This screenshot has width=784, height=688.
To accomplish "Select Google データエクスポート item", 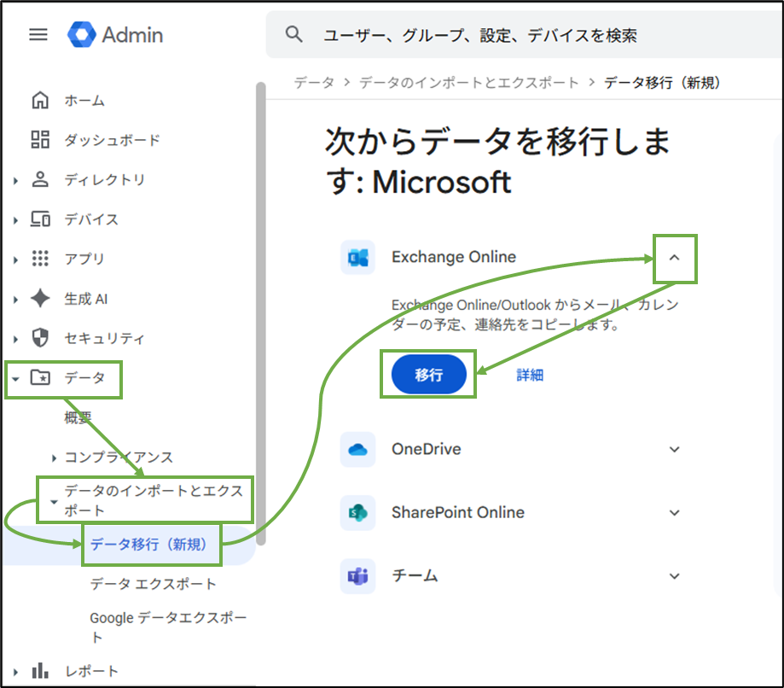I will tap(169, 627).
